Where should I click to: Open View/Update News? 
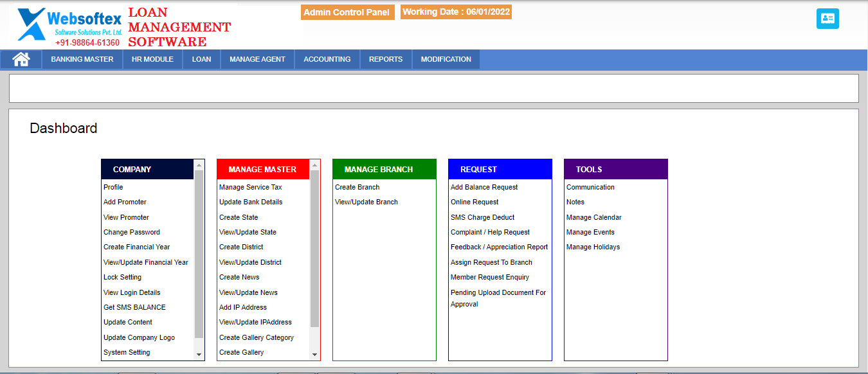(x=248, y=292)
